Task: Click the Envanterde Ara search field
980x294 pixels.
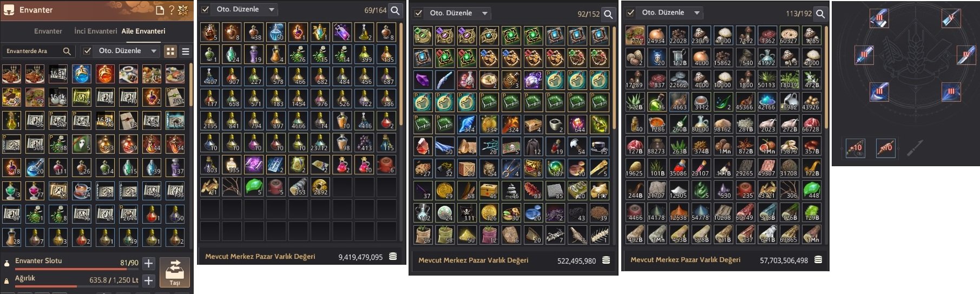Action: pyautogui.click(x=38, y=51)
